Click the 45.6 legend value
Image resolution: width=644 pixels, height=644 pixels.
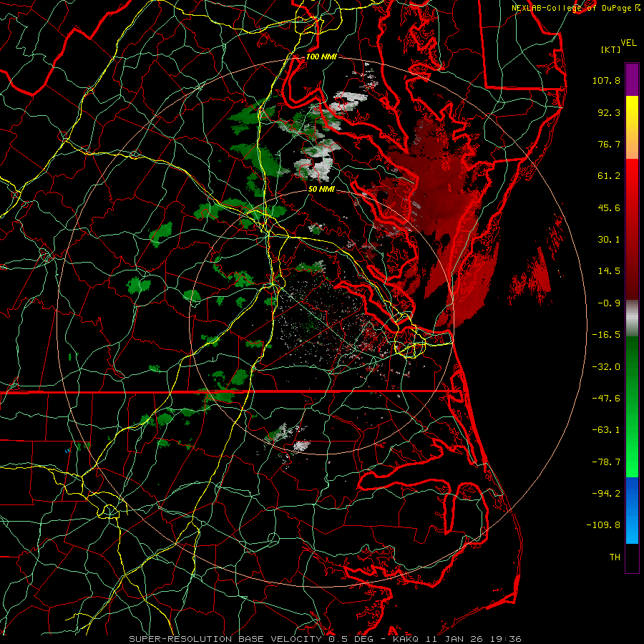click(609, 208)
